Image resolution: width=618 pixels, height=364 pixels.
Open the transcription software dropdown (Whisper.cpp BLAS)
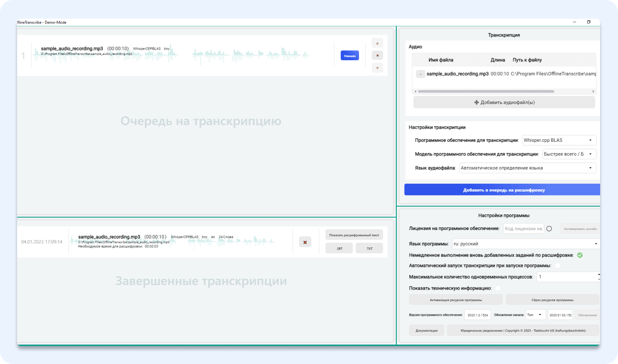point(559,140)
